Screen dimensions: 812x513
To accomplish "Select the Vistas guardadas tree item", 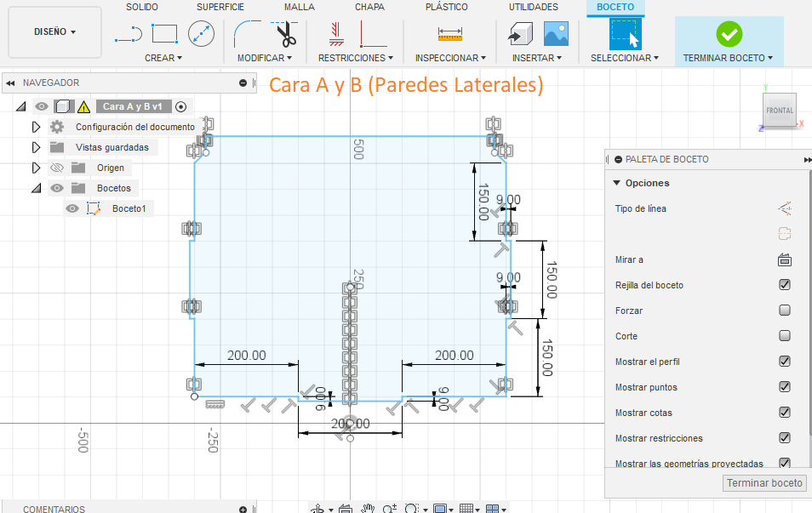I will (112, 147).
